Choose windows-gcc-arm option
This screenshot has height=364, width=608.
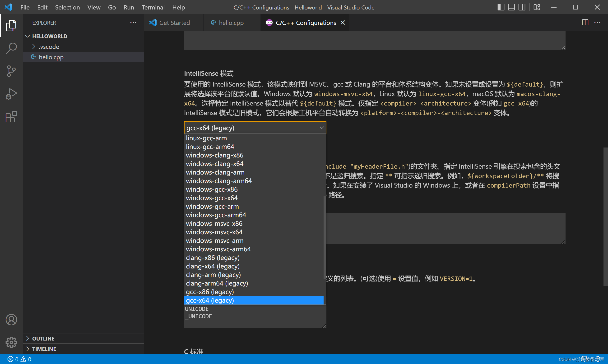(x=254, y=207)
